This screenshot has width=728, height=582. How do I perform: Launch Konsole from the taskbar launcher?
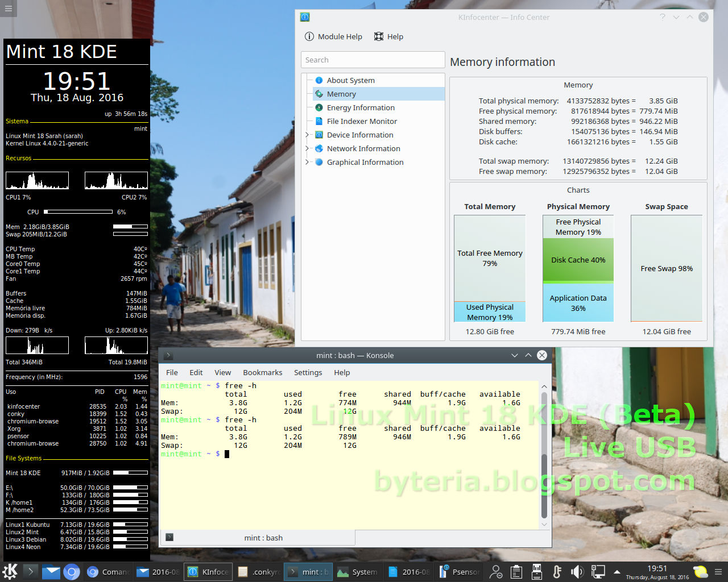pos(31,571)
